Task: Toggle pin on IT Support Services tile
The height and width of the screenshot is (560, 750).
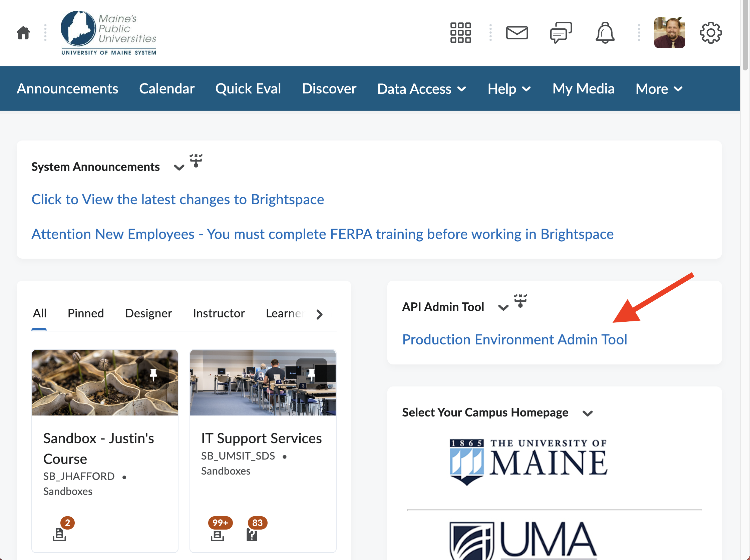Action: (311, 374)
